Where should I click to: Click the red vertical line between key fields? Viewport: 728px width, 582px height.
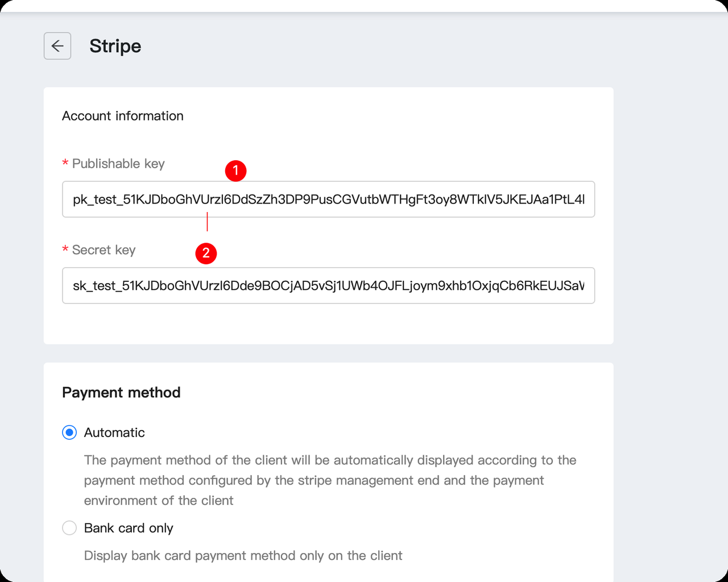(207, 222)
